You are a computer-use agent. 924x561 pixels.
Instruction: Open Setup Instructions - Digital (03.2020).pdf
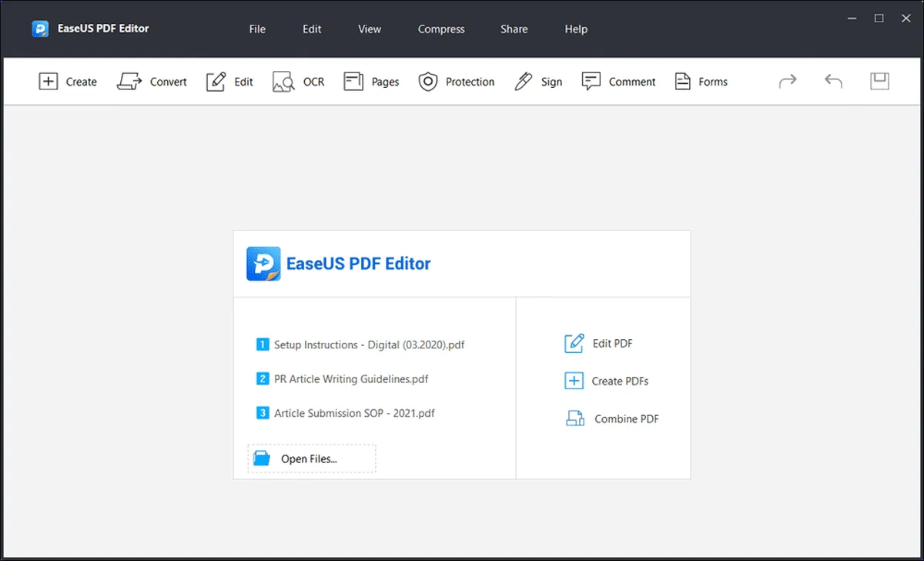pyautogui.click(x=370, y=344)
